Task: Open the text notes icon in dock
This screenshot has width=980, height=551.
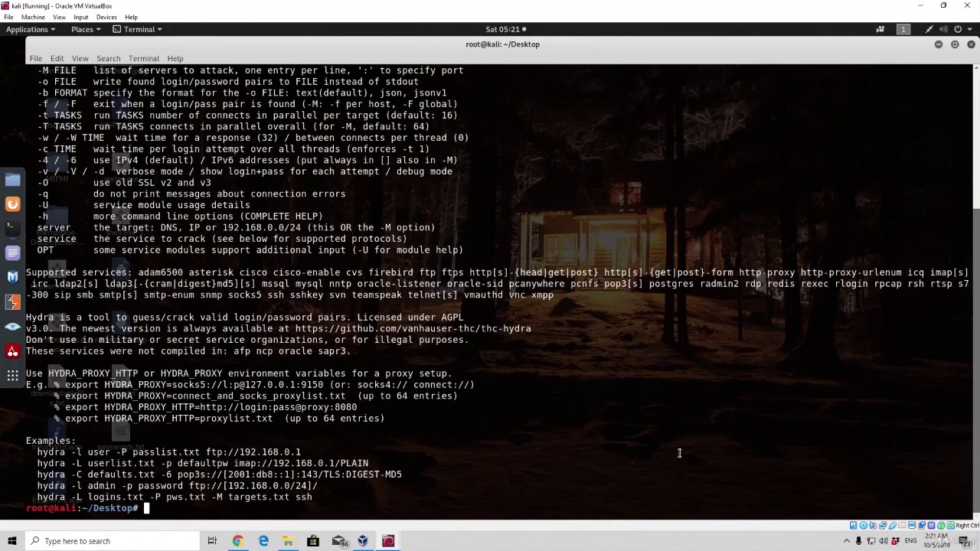Action: [12, 253]
